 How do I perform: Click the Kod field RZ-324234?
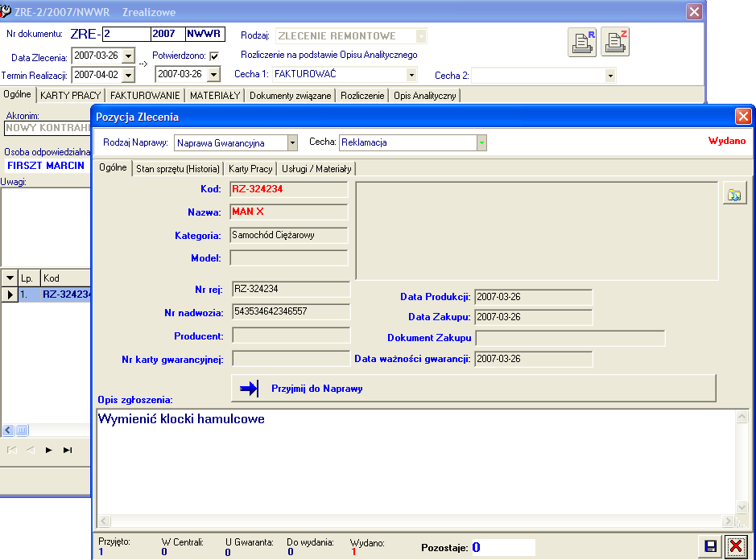tap(288, 189)
